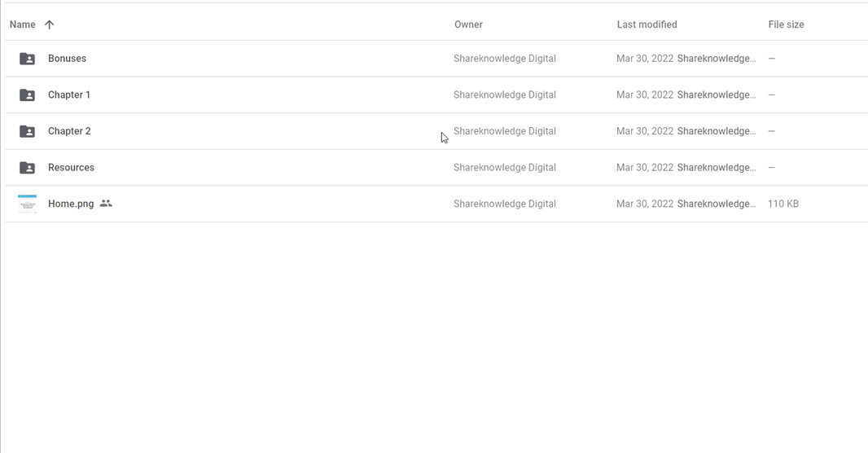Image resolution: width=868 pixels, height=453 pixels.
Task: Open Last modified column sort options
Action: [x=647, y=24]
